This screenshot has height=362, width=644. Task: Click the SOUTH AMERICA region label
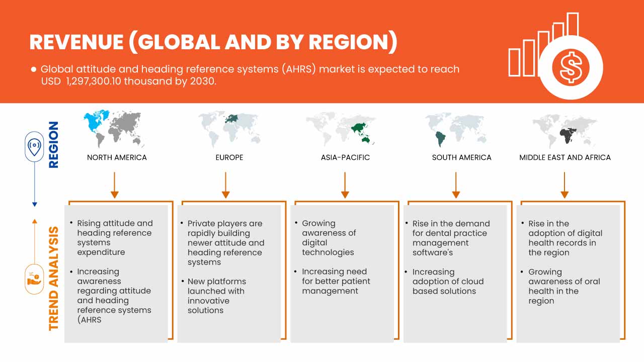461,157
